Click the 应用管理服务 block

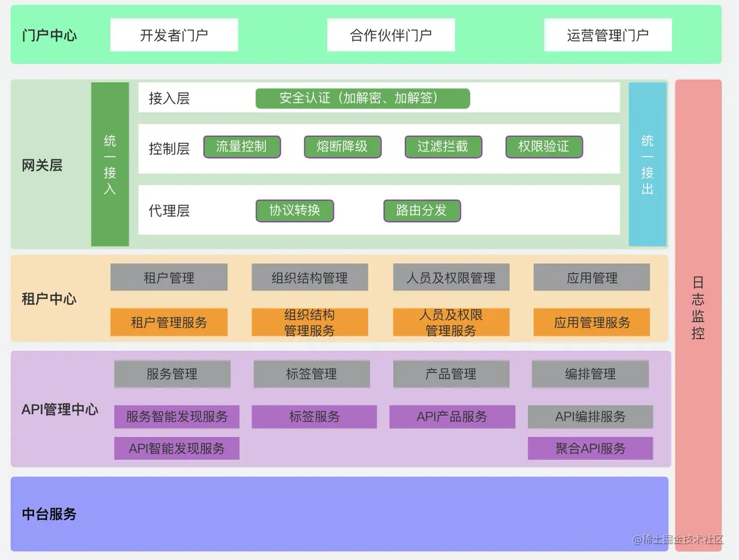click(591, 323)
